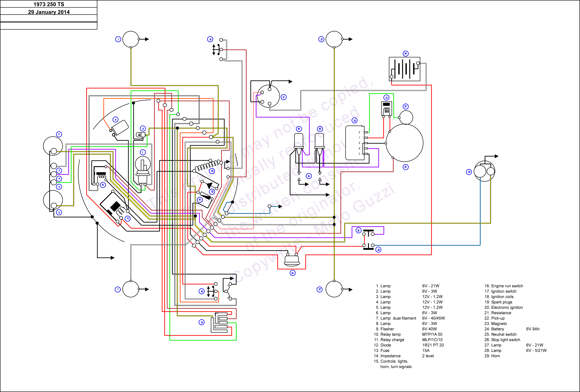The width and height of the screenshot is (580, 392).
Task: Click the small pick-up circle below callout 22
Action: 406,117
